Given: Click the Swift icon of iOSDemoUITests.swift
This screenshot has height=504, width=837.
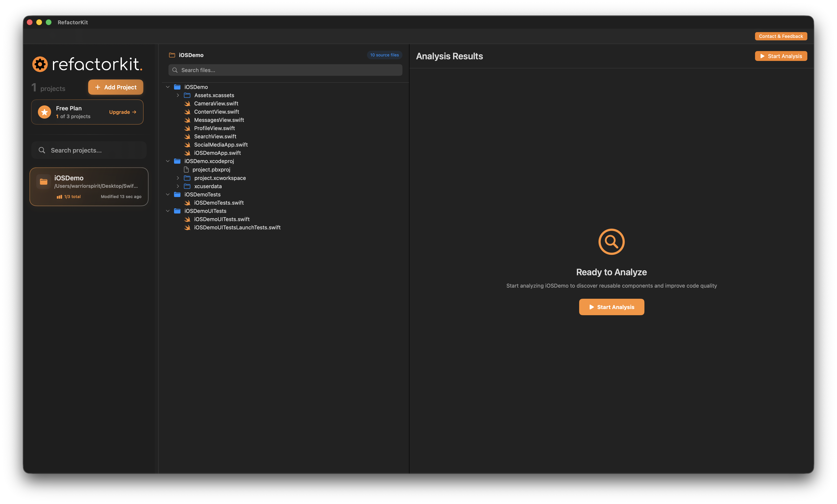Looking at the screenshot, I should tap(187, 219).
